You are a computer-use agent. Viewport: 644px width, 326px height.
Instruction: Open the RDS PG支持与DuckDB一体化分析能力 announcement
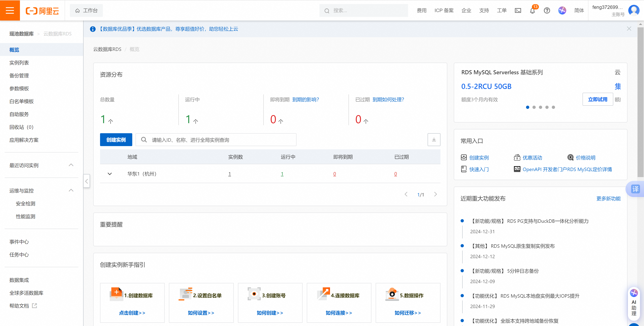click(x=529, y=221)
